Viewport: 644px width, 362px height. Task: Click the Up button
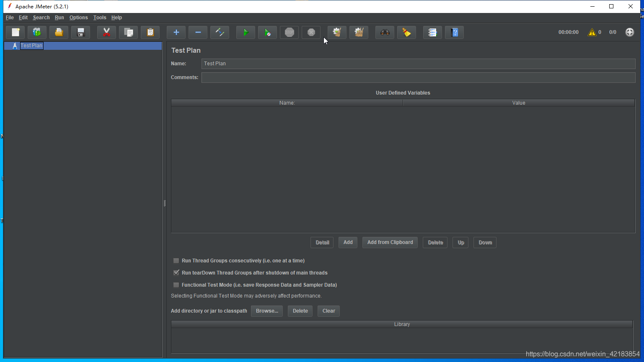coord(461,243)
